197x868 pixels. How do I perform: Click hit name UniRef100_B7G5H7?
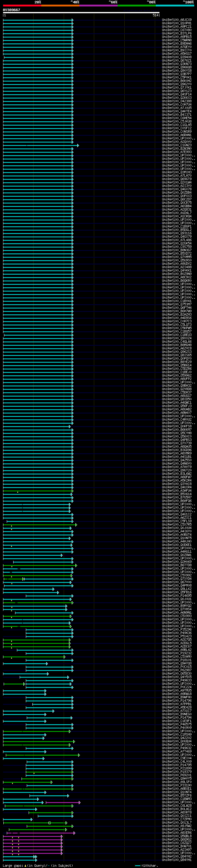(x=177, y=497)
